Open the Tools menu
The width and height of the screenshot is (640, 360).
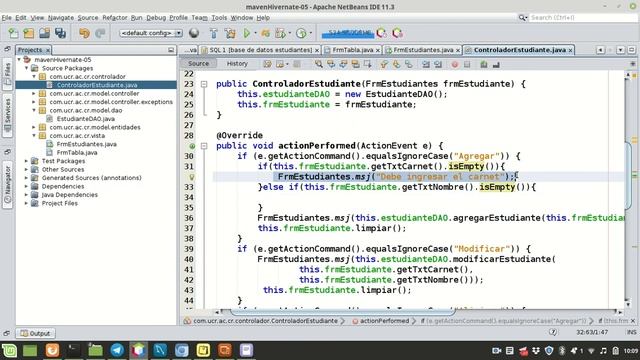pyautogui.click(x=219, y=18)
